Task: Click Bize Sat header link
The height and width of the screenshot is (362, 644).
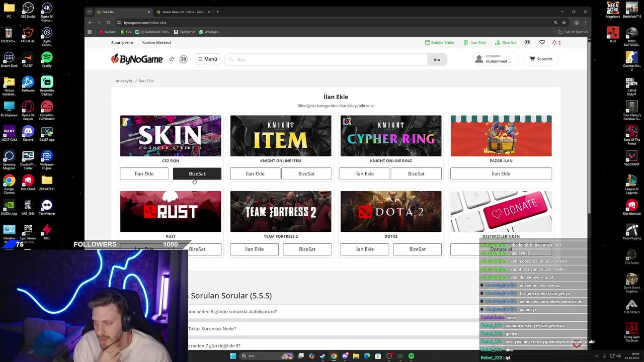Action: click(x=506, y=43)
